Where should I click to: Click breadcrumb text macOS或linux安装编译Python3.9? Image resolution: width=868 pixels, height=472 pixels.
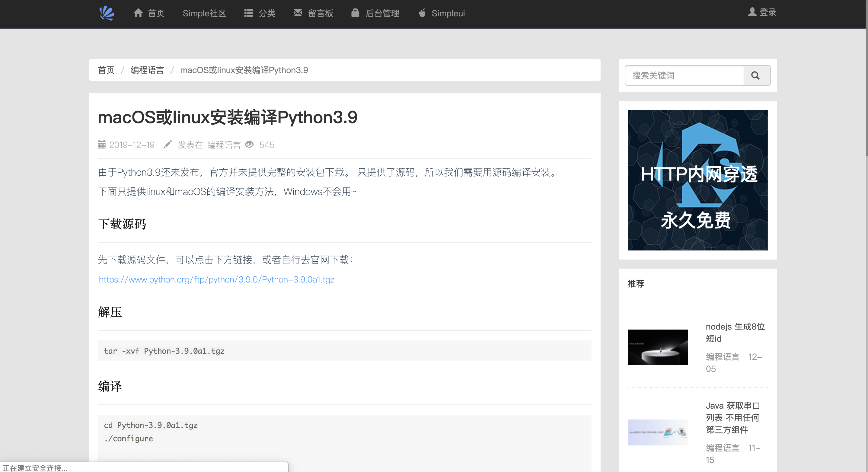244,70
